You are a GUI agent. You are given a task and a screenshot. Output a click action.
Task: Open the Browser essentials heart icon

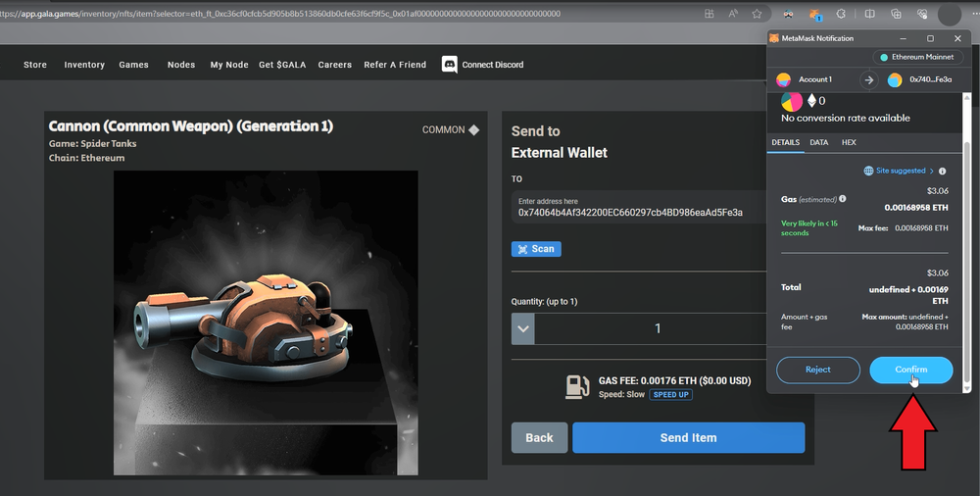tap(922, 13)
